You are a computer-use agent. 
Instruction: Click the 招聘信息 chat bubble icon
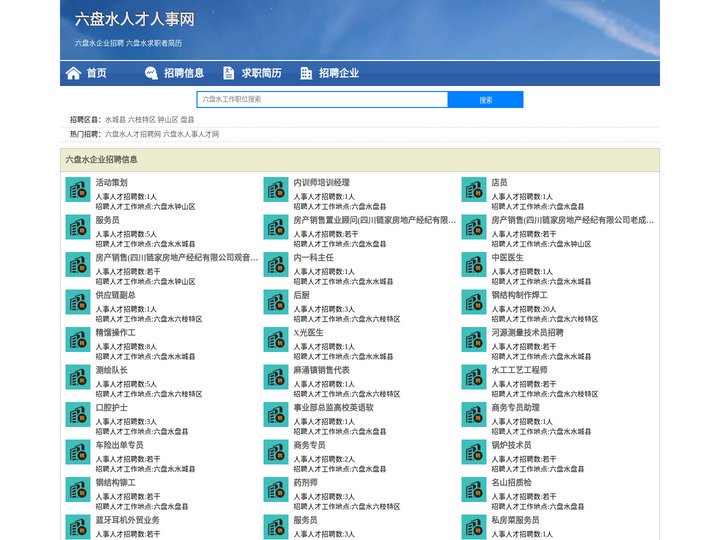151,73
